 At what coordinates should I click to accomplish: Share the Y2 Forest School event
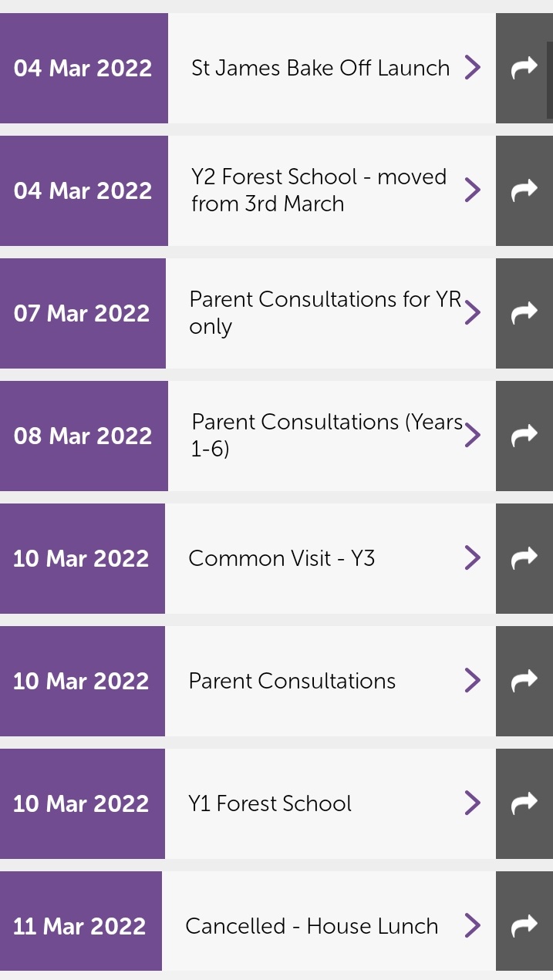tap(524, 190)
